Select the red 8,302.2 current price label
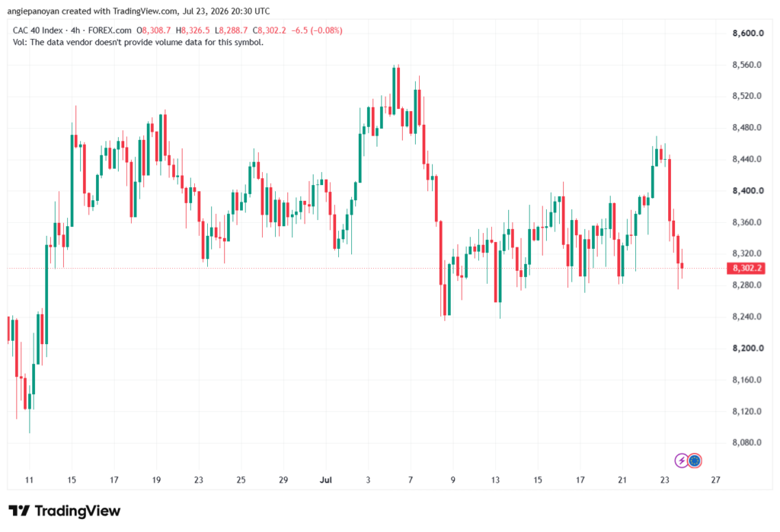The image size is (780, 532). 746,269
